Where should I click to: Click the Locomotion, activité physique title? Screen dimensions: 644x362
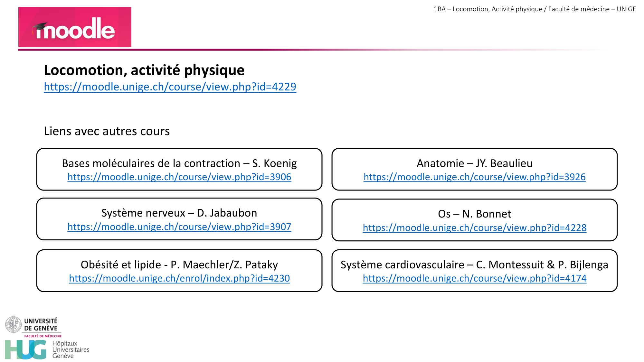(144, 70)
